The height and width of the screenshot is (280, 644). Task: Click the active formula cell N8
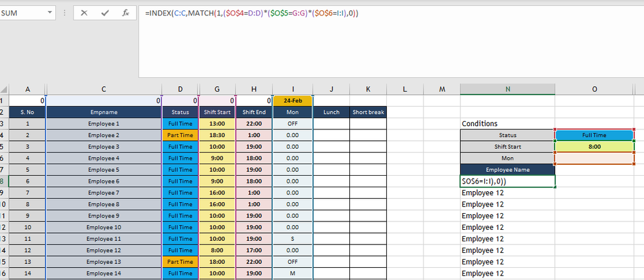pos(507,181)
